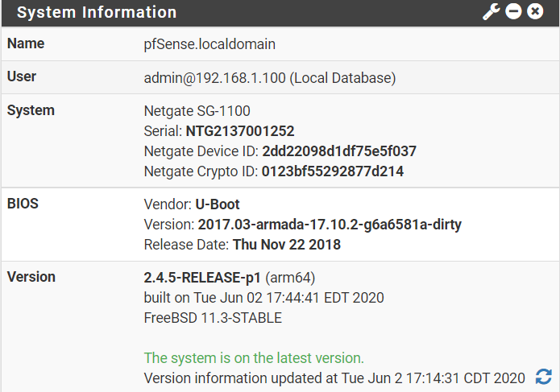Click the System Information panel title
The height and width of the screenshot is (392, 560).
point(97,12)
